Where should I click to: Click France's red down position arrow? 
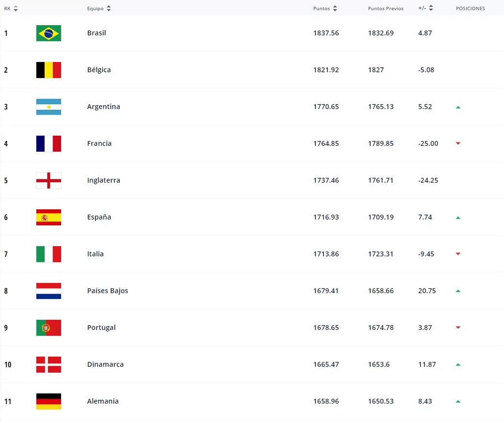pos(458,143)
